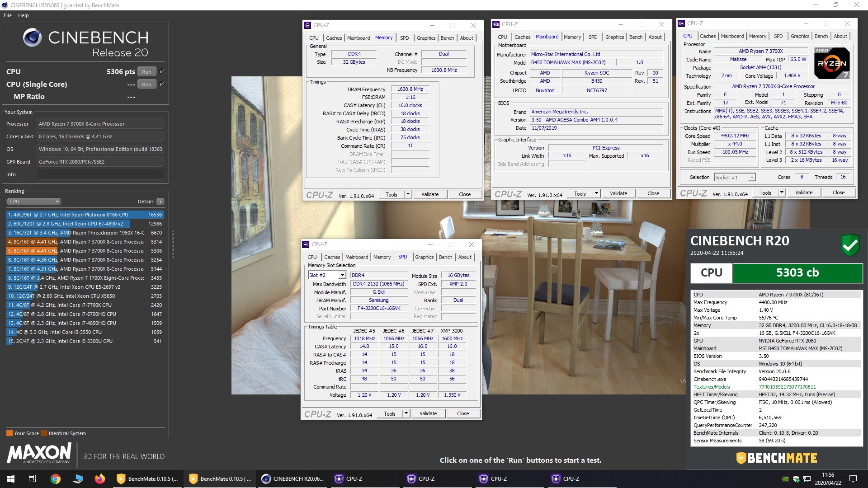This screenshot has height=488, width=868.
Task: Switch to CINEBENCH R20.06 taskbar item
Action: [x=293, y=479]
